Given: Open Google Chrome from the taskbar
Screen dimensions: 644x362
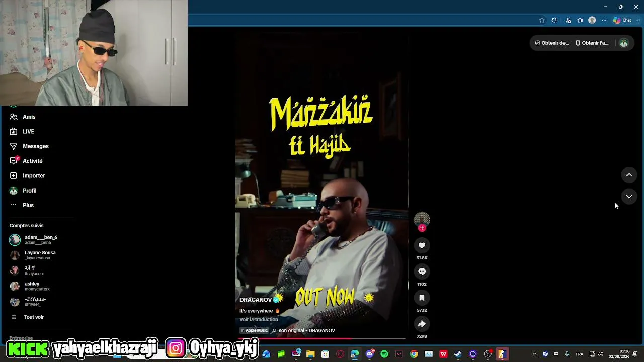Looking at the screenshot, I should point(414,354).
